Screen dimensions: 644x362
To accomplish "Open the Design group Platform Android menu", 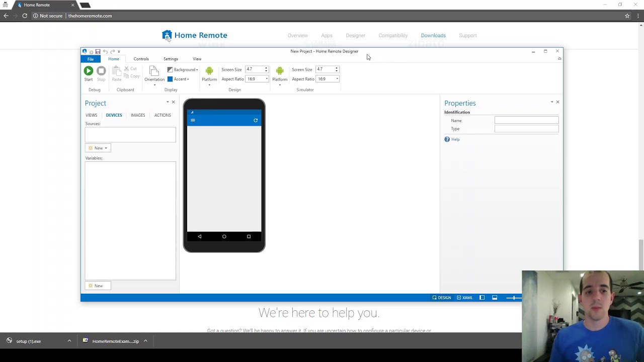I will click(x=209, y=75).
